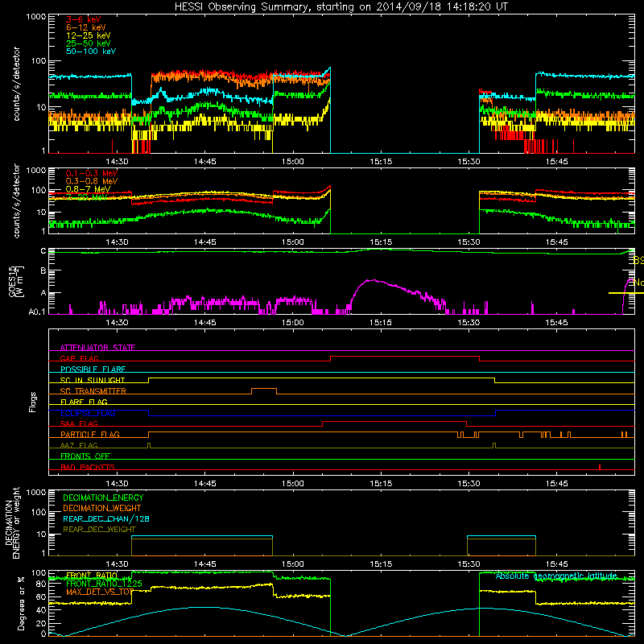Select the 7-20 MeV legend label
644x644 pixels.
point(86,197)
